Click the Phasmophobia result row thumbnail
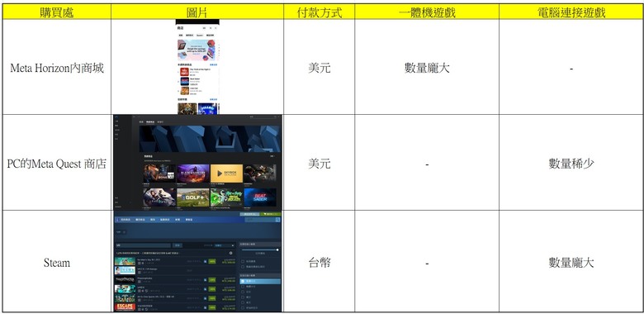The height and width of the screenshot is (314, 644). coord(125,279)
